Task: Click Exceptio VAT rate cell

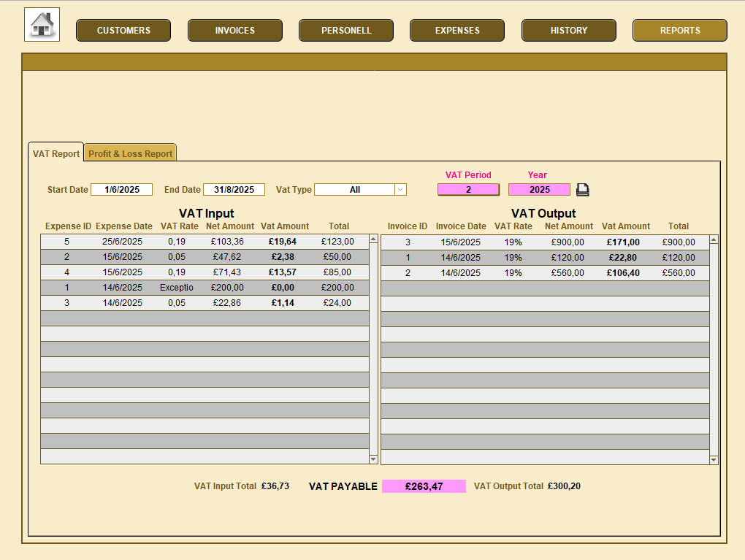Action: click(176, 288)
